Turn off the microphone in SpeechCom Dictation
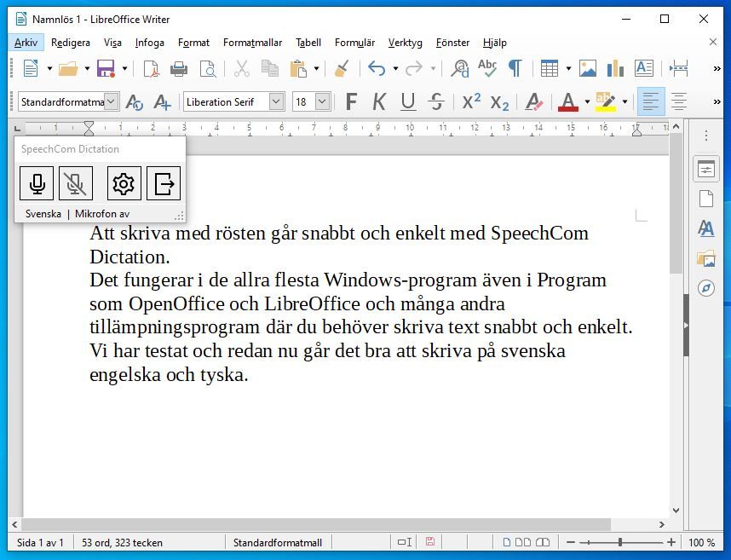Screen dimensions: 731x560 click(76, 183)
